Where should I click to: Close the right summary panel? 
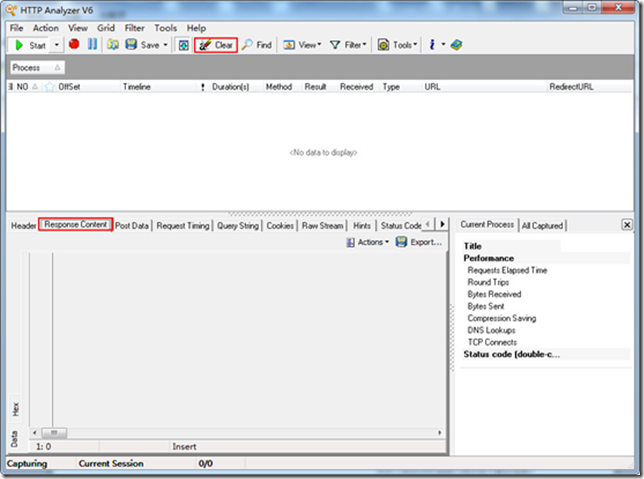pyautogui.click(x=627, y=225)
